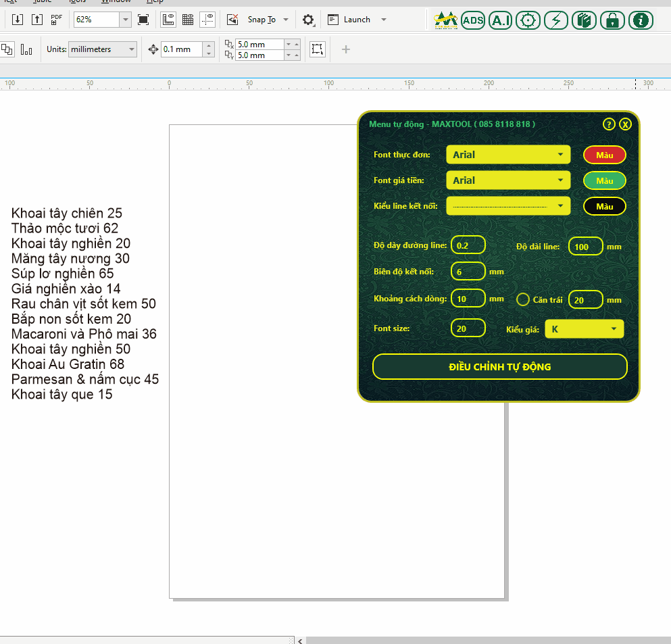This screenshot has width=671, height=644.
Task: Open the Snap To menu
Action: [268, 20]
